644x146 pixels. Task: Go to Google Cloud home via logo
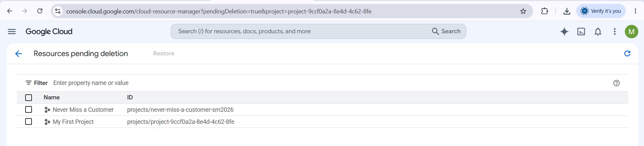pyautogui.click(x=49, y=32)
